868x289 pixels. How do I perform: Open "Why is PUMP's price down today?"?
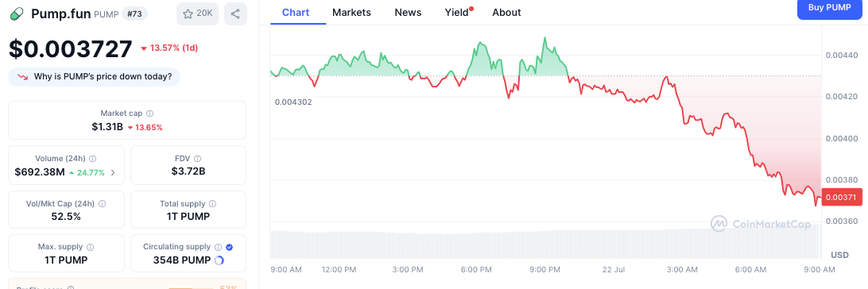[x=94, y=77]
